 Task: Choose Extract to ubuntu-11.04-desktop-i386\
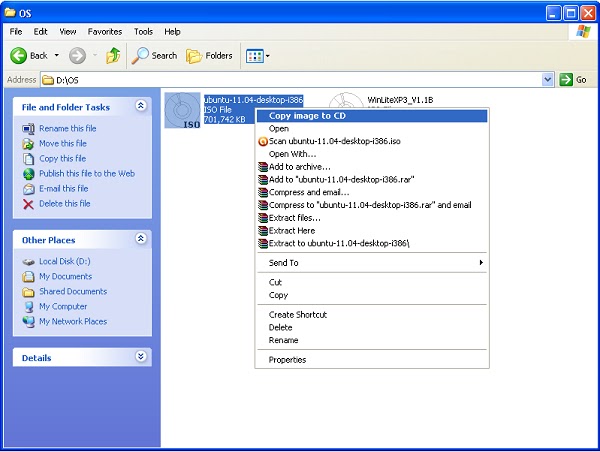coord(372,243)
